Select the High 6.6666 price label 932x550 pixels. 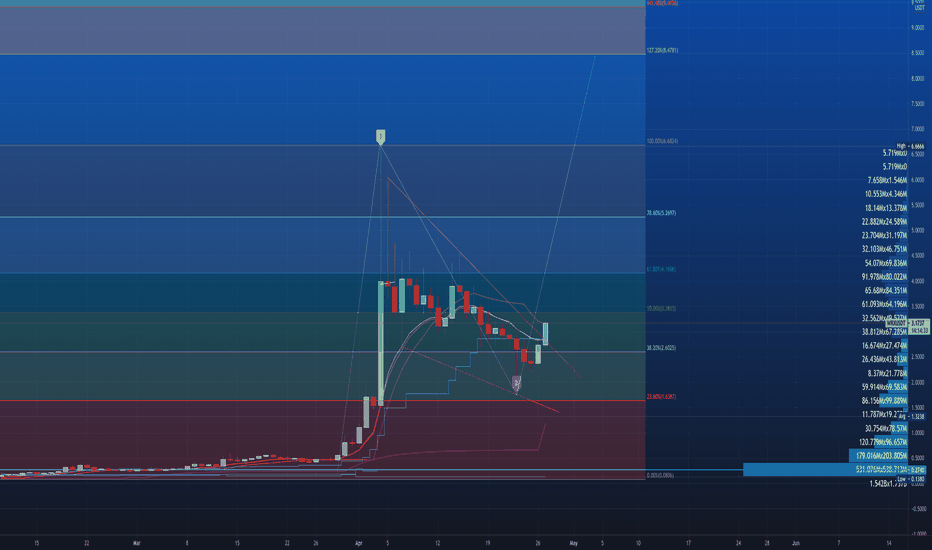(911, 146)
